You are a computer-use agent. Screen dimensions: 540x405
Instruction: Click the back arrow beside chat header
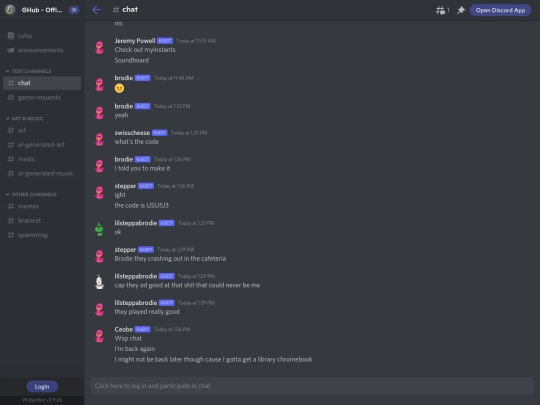[96, 10]
